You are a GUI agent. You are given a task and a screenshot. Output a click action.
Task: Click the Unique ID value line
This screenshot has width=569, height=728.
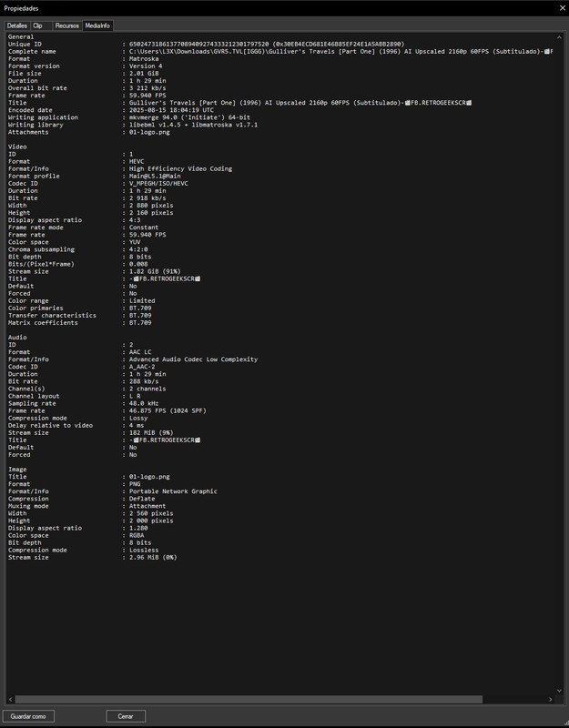click(x=266, y=44)
